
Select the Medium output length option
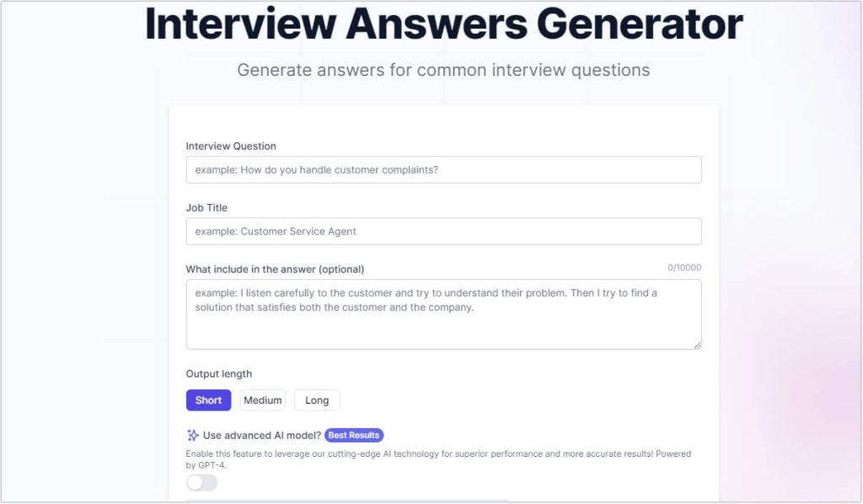(x=262, y=400)
